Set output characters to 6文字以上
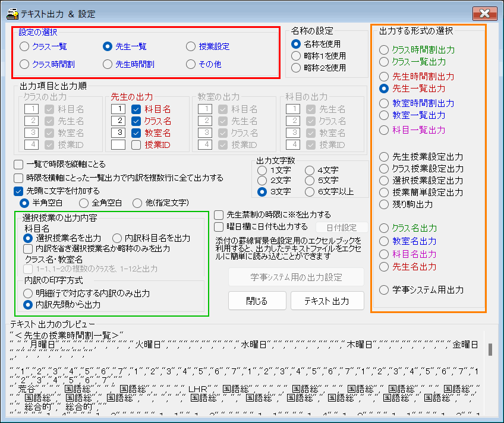 310,192
